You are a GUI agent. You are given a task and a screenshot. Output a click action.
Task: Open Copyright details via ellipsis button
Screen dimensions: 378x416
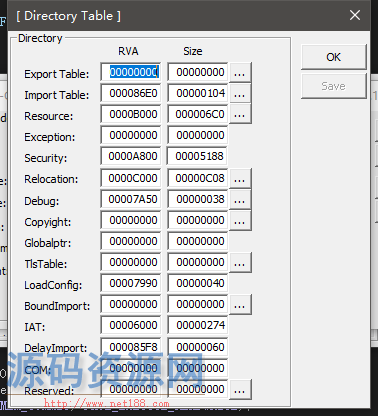239,220
